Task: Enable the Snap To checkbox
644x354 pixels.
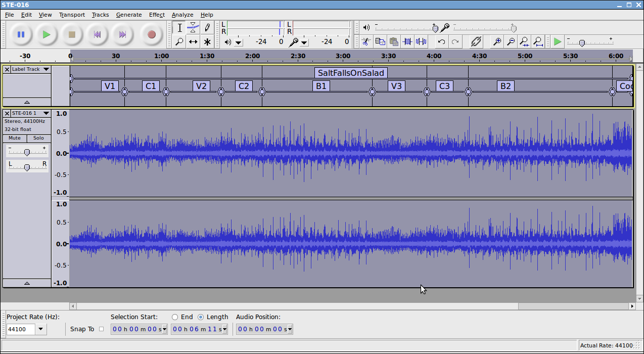Action: (101, 329)
